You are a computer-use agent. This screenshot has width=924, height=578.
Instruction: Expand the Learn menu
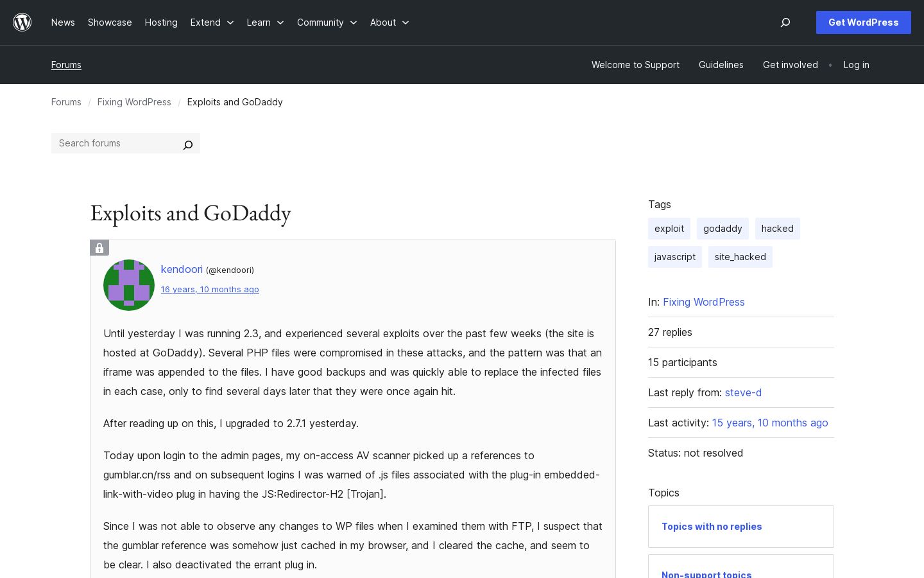265,22
